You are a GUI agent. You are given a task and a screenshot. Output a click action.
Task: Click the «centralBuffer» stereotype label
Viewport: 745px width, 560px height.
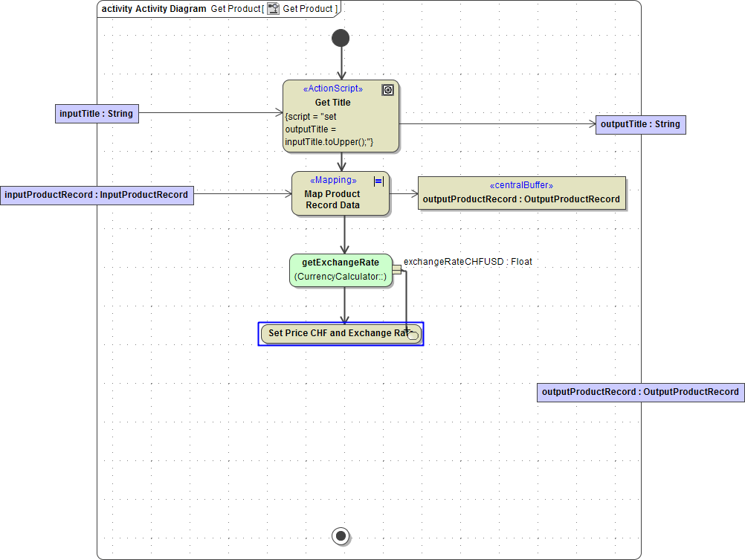tap(522, 185)
